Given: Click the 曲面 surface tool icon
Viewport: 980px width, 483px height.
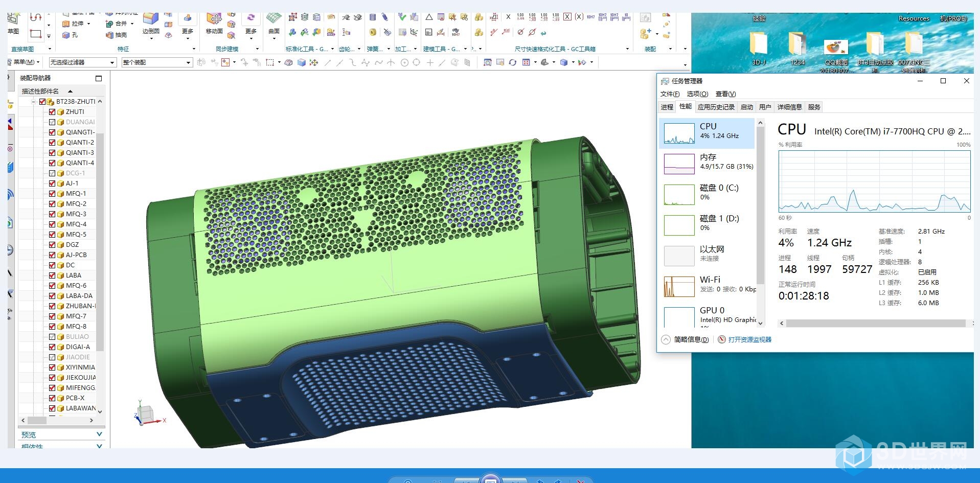Looking at the screenshot, I should (x=274, y=20).
